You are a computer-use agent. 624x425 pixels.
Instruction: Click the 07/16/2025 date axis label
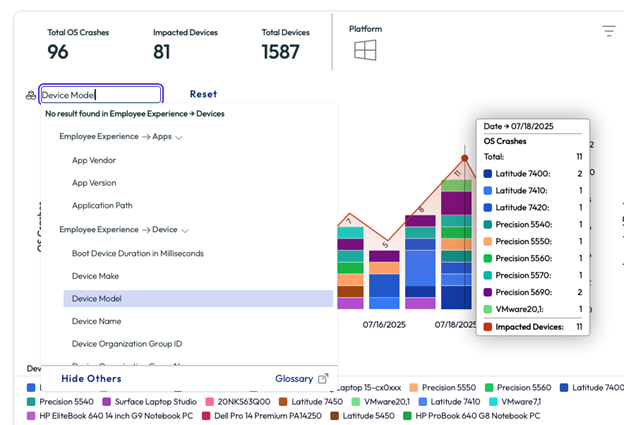click(x=384, y=325)
